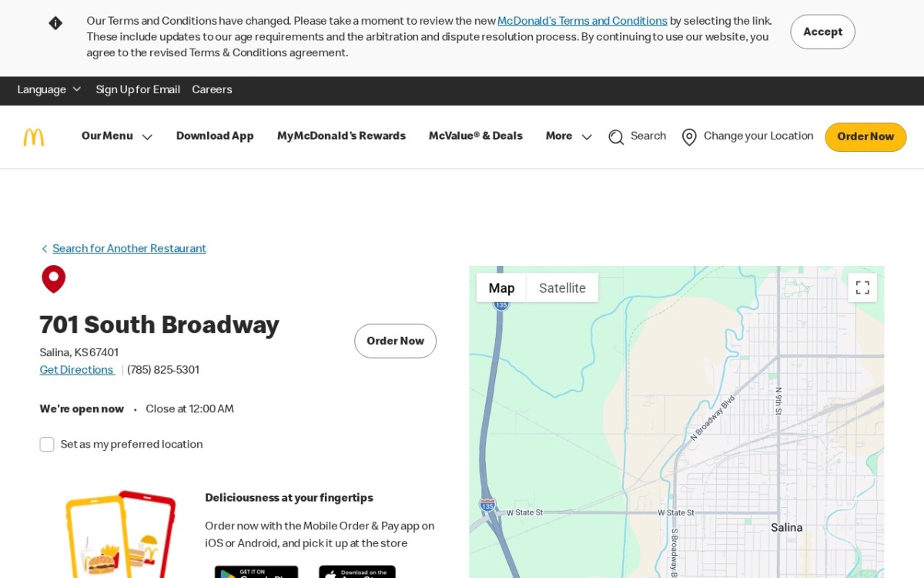Screen dimensions: 924x578
Task: Expand the Language dropdown
Action: pyautogui.click(x=49, y=90)
